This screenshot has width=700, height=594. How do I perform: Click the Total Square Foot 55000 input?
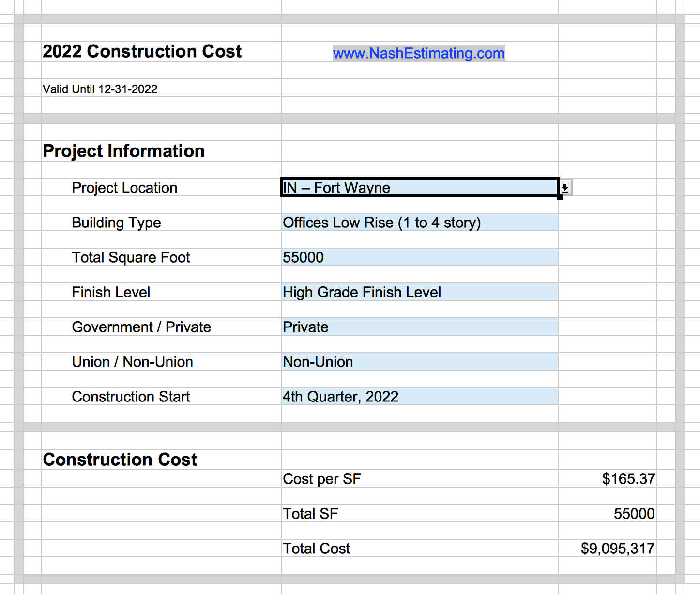tap(419, 257)
